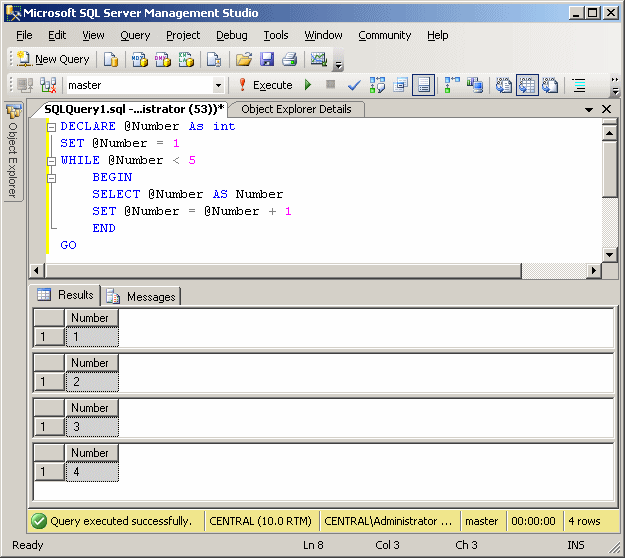Image resolution: width=625 pixels, height=558 pixels.
Task: Select Results to File mode
Action: [550, 85]
